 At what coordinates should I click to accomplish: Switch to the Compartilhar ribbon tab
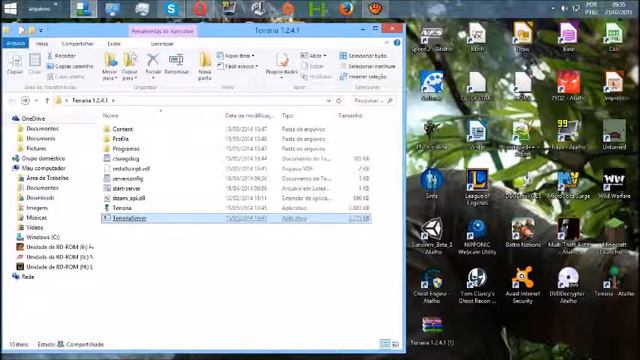point(78,44)
